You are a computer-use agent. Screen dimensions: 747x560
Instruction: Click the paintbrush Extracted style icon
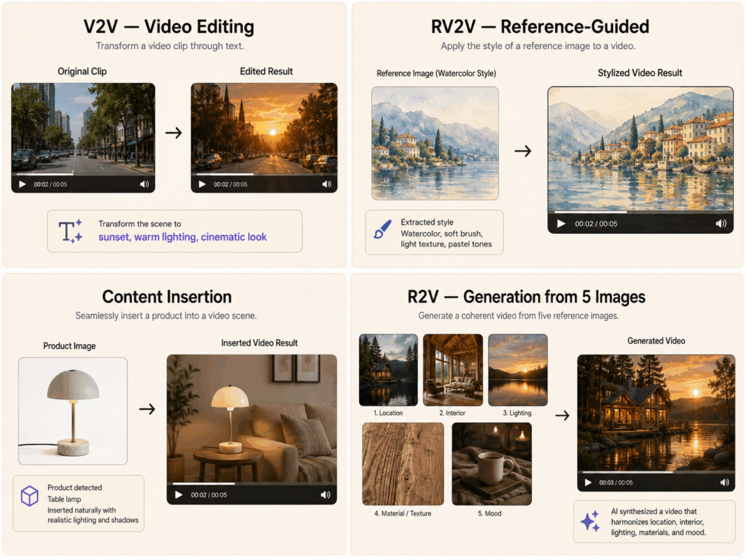[382, 229]
